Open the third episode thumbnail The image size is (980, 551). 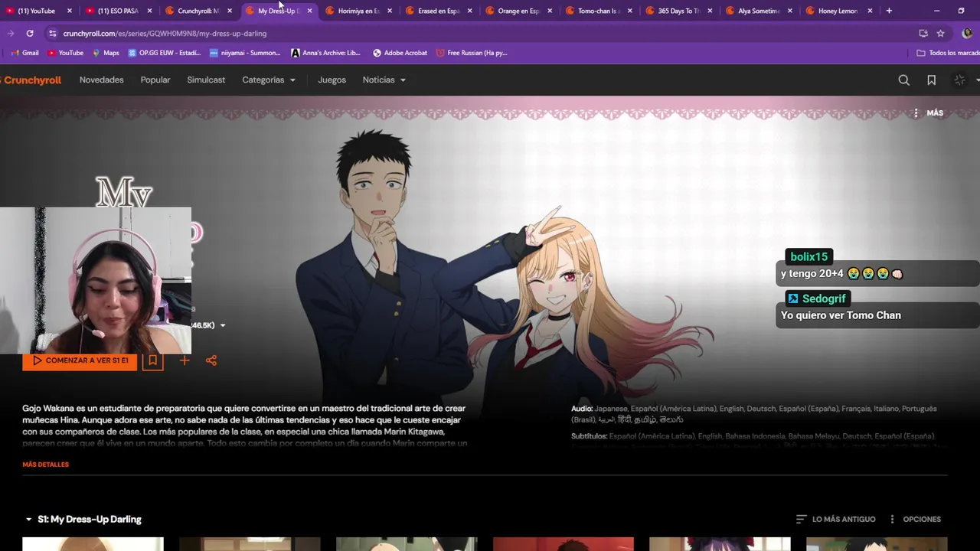tap(407, 544)
